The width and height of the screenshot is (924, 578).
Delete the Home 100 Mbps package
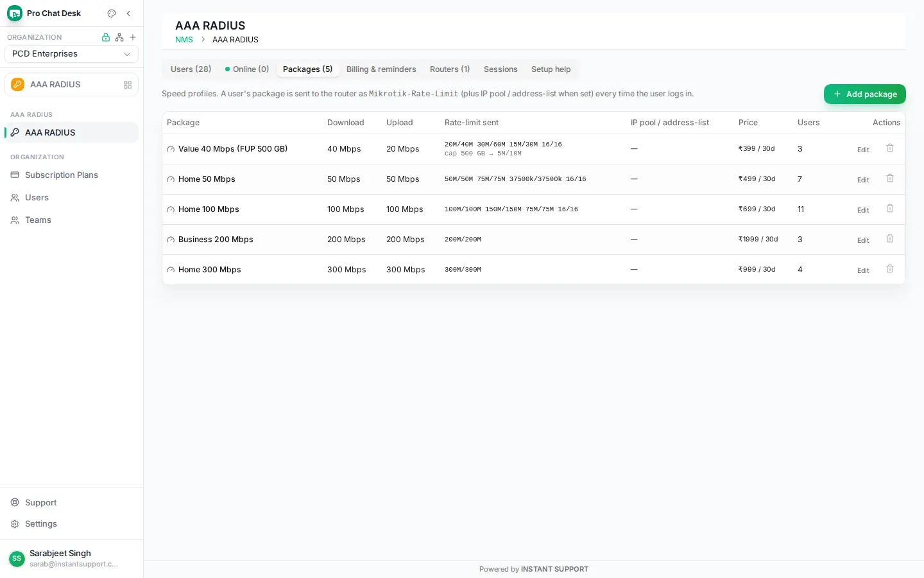(x=890, y=209)
